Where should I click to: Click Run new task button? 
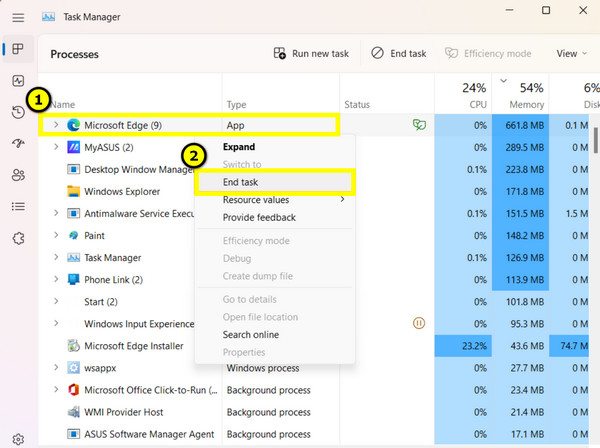[x=311, y=54]
